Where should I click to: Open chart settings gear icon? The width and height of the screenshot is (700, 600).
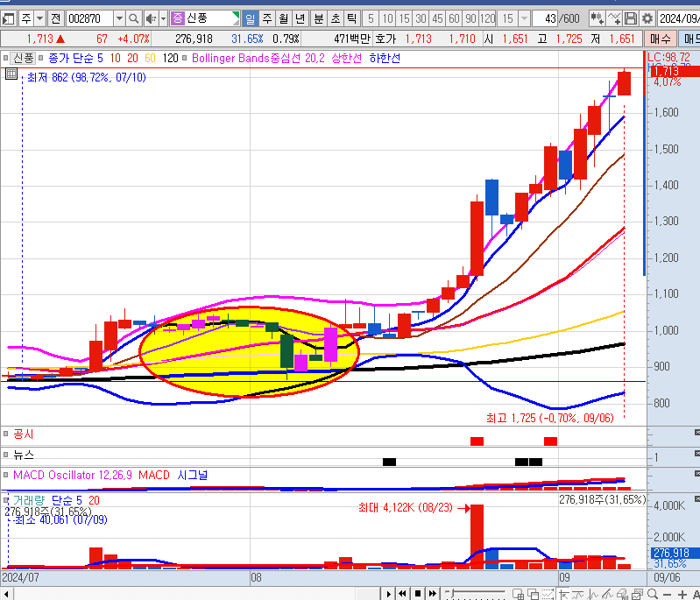[x=647, y=18]
